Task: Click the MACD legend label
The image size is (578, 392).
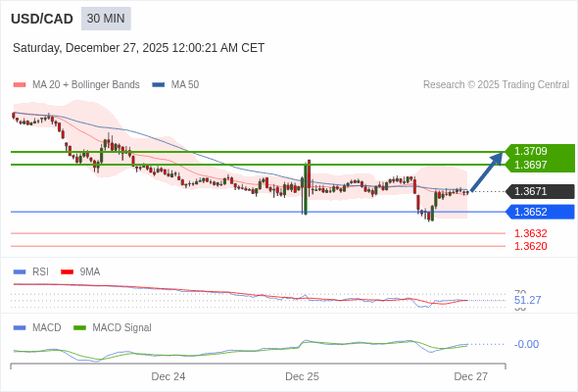Action: (x=47, y=328)
